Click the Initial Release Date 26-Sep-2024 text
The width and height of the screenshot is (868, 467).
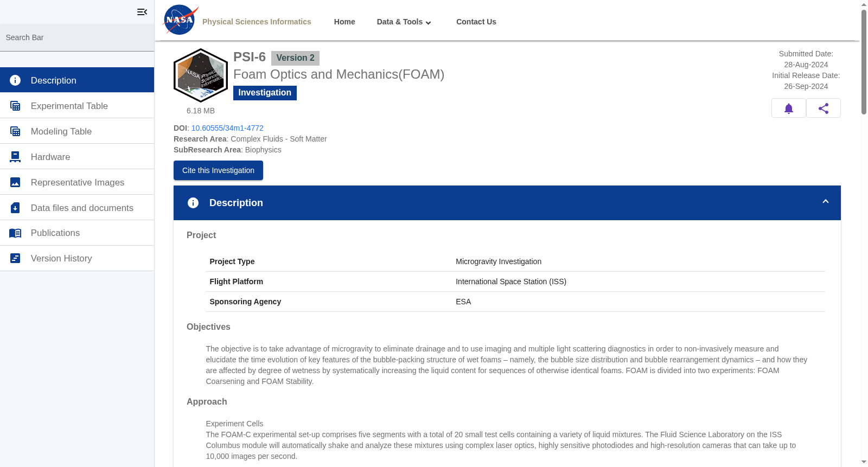[x=806, y=81]
